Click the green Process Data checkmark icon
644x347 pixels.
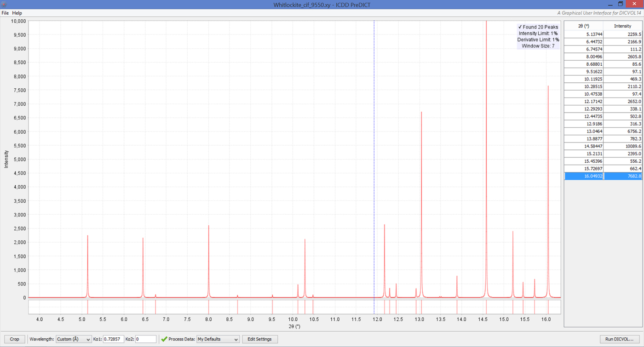pyautogui.click(x=164, y=339)
